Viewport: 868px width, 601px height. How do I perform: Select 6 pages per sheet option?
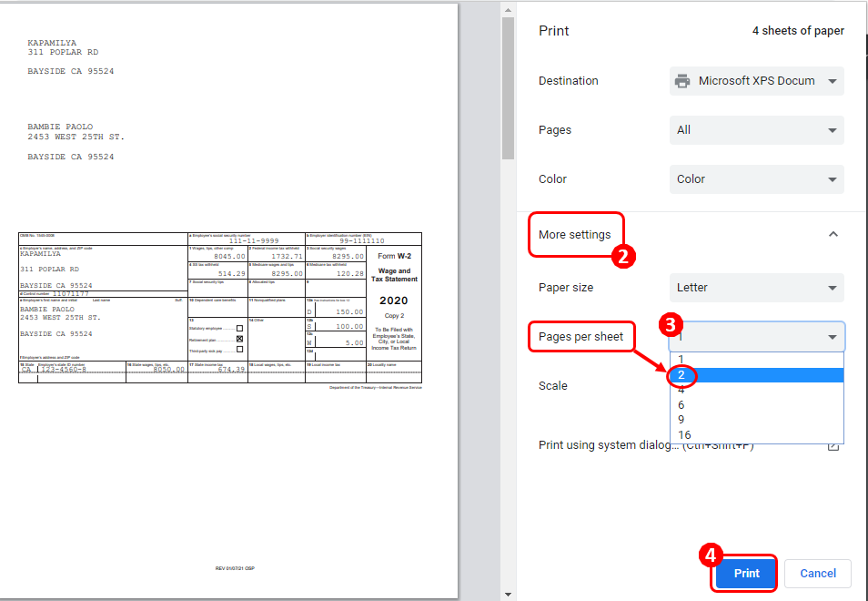[x=756, y=405]
